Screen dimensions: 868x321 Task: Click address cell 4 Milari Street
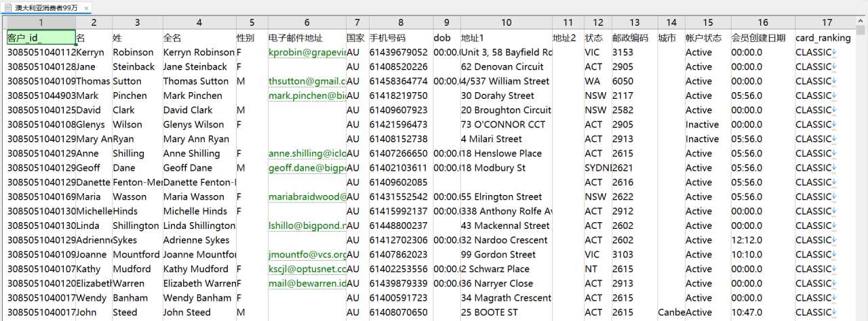pyautogui.click(x=506, y=139)
